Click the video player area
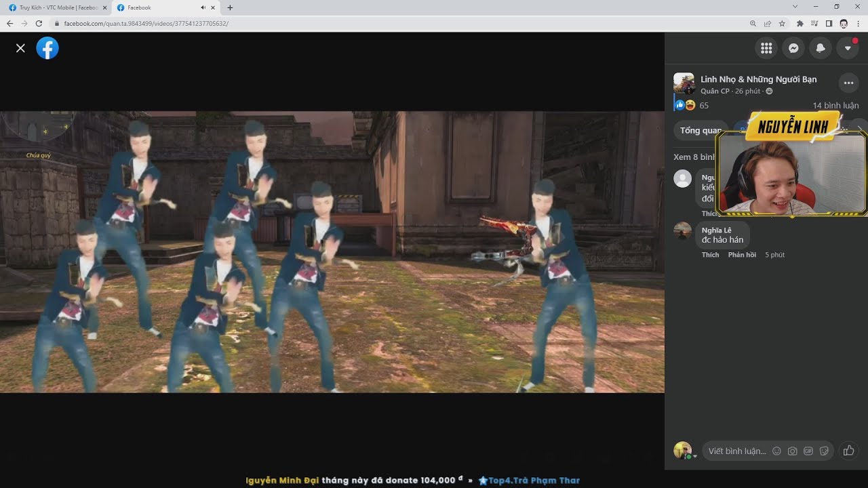 [332, 251]
